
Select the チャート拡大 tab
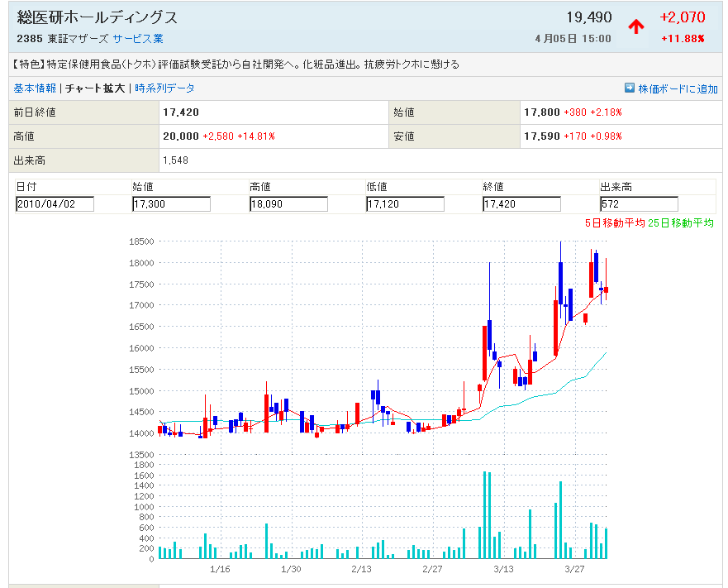95,88
